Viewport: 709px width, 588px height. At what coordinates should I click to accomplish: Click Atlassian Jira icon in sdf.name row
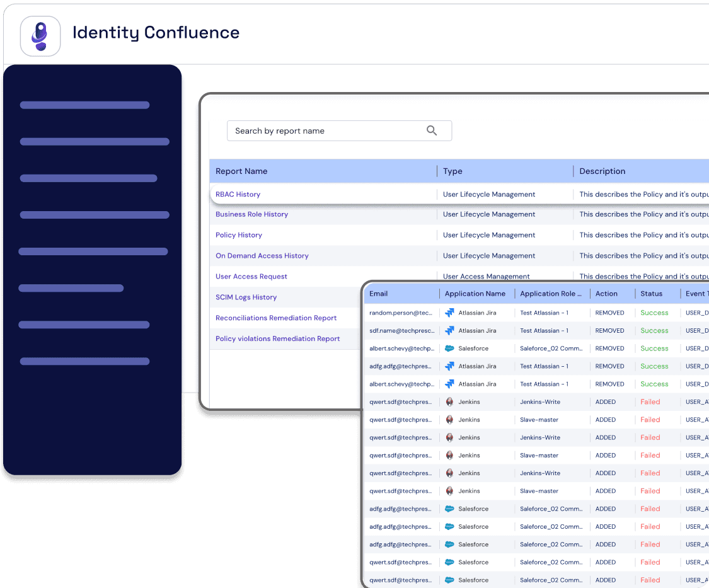pos(449,331)
